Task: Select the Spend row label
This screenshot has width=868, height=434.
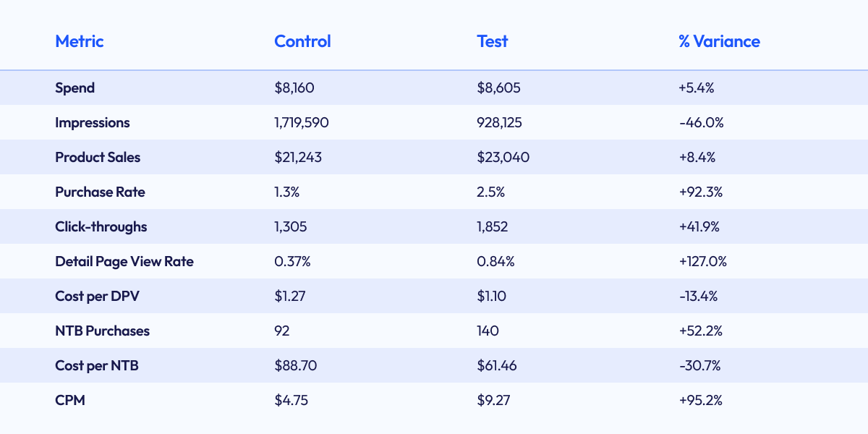Action: [75, 88]
